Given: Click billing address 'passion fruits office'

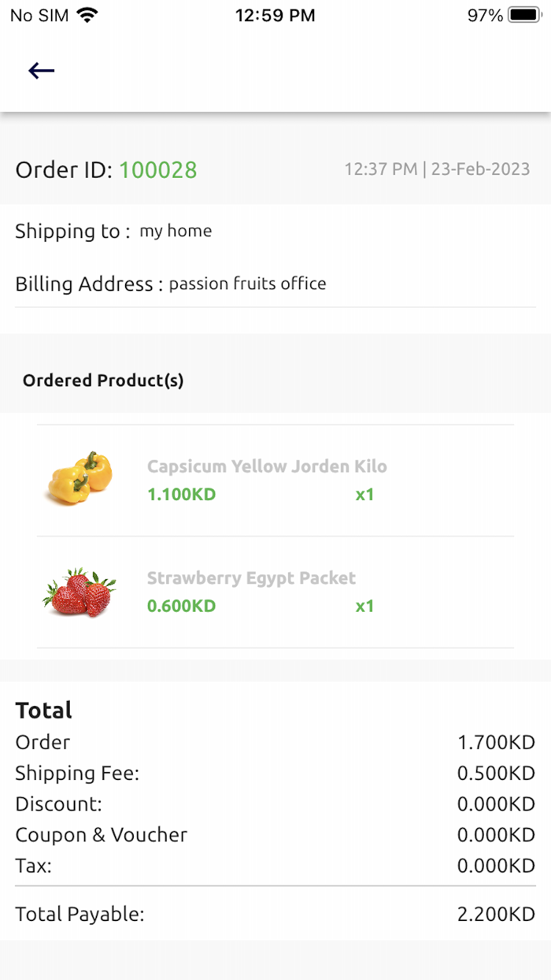Looking at the screenshot, I should tap(249, 284).
